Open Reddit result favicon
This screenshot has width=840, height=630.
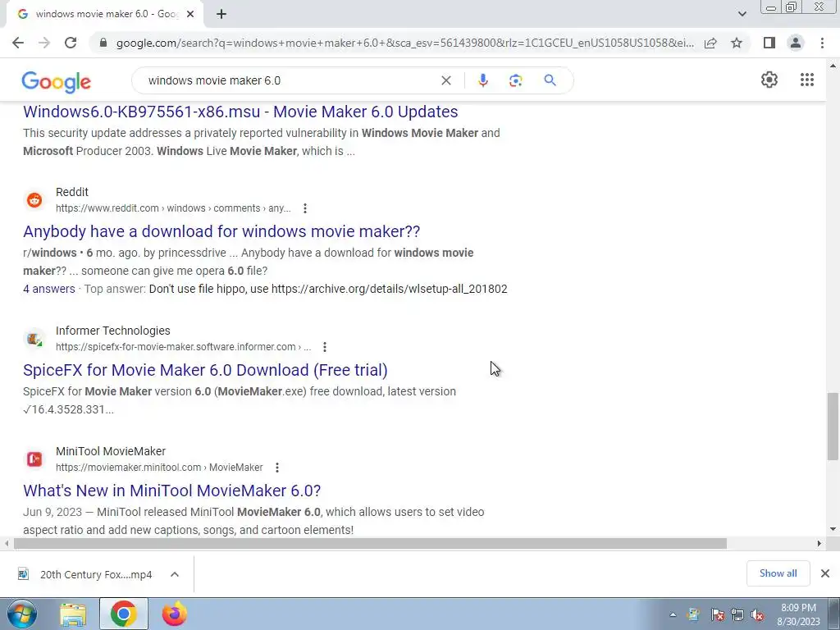(x=34, y=200)
